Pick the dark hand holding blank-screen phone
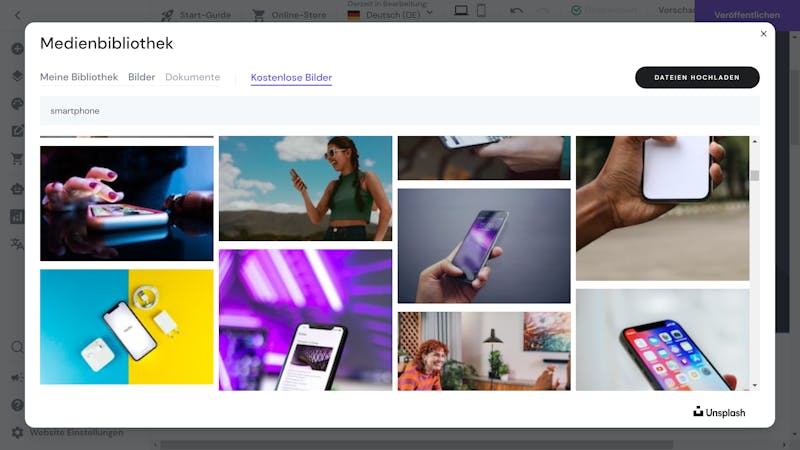Screen dimensions: 800x450 point(662,208)
